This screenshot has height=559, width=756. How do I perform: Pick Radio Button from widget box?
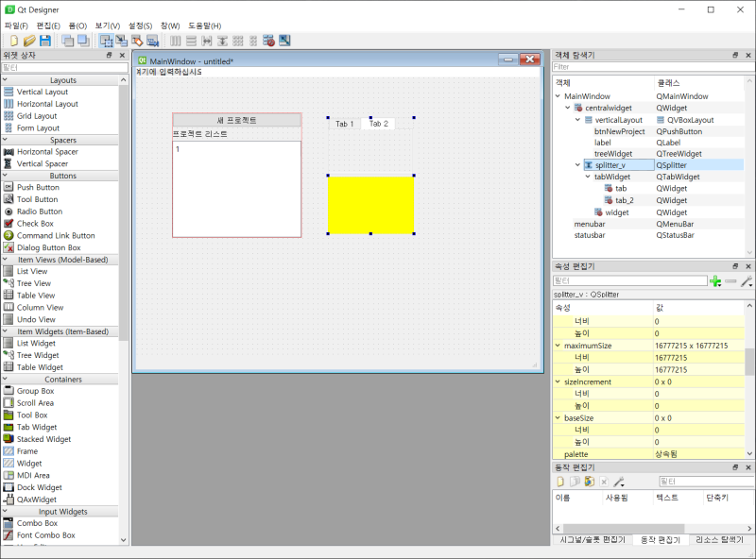pyautogui.click(x=40, y=212)
